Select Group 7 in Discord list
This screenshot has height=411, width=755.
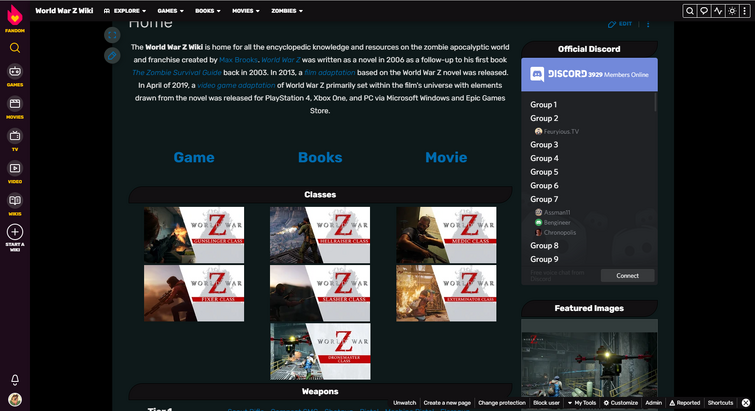[x=544, y=199]
